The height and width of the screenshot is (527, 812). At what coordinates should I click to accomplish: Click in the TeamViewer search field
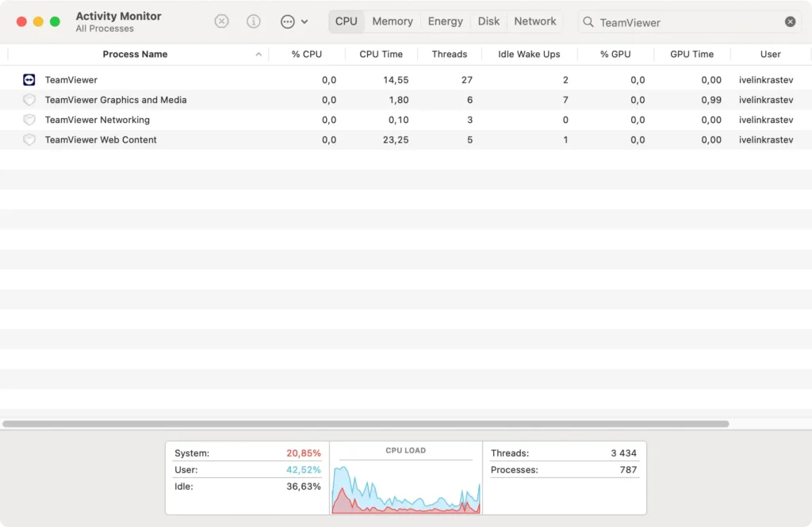click(689, 22)
